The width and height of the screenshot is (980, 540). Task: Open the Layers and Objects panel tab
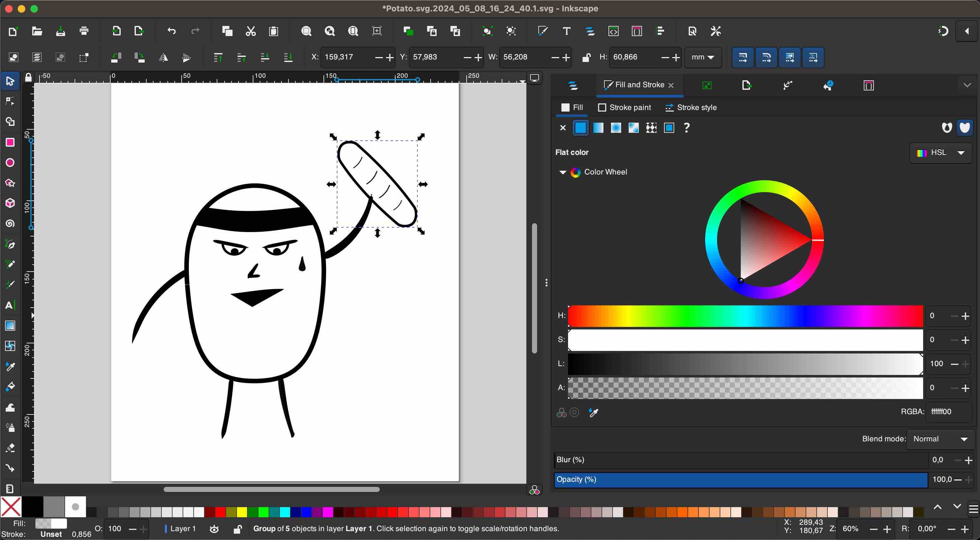point(573,85)
